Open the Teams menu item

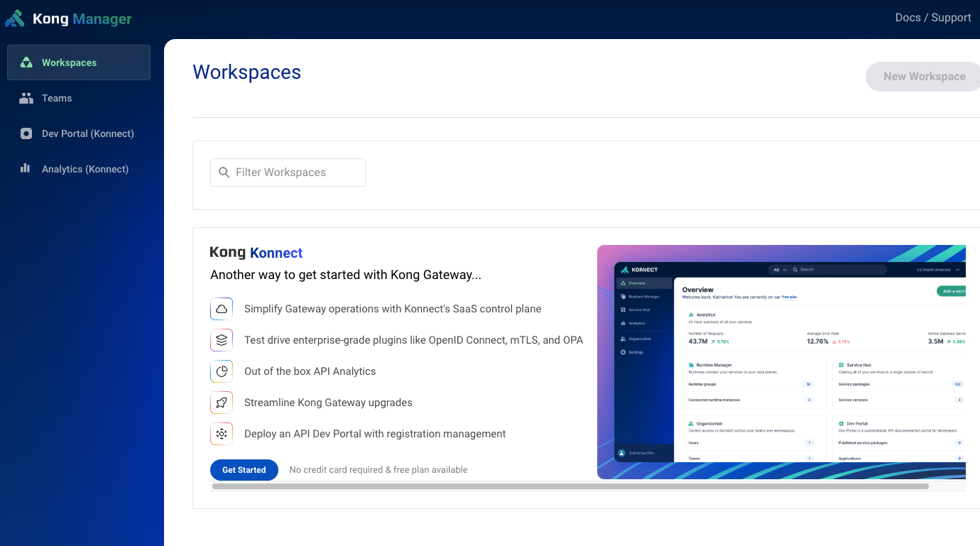click(79, 98)
